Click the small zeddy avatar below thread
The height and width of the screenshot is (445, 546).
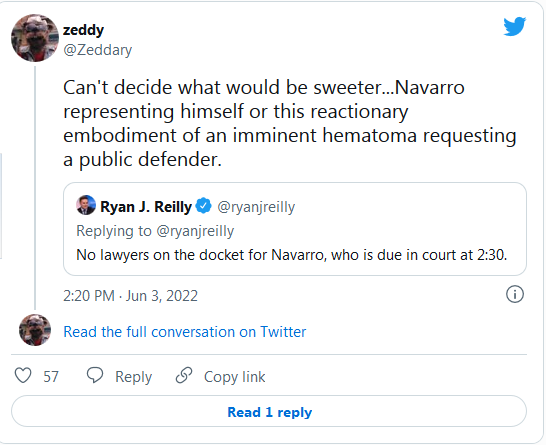click(35, 330)
